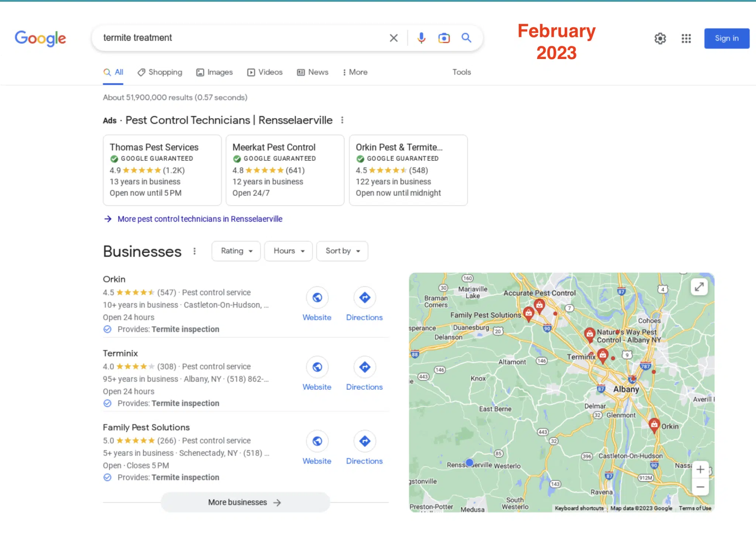Screen dimensions: 756x533
Task: Expand the Sort by dropdown
Action: [342, 250]
